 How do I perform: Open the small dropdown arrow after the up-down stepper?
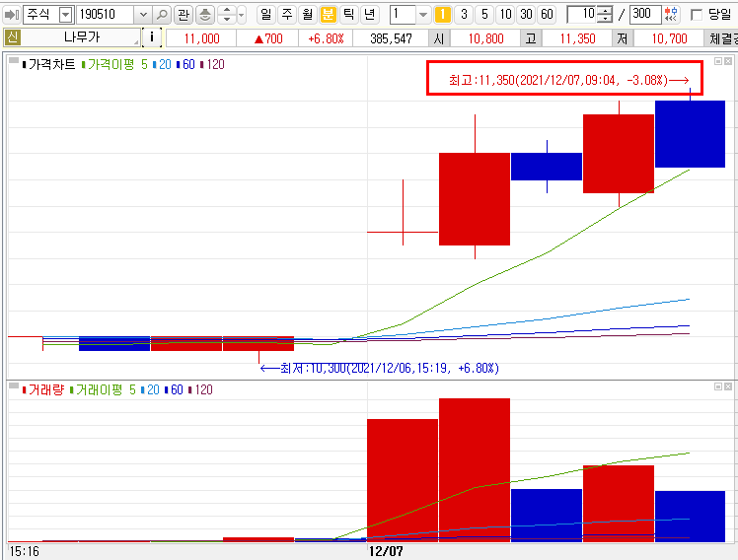tap(242, 15)
